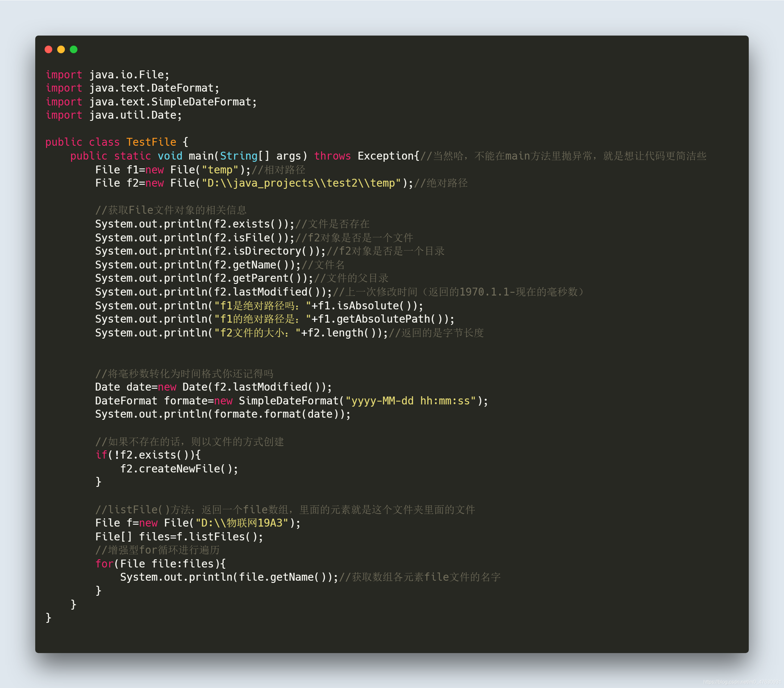Click the comment '//增强型for循环进行遍历'
This screenshot has width=784, height=688.
tap(157, 550)
